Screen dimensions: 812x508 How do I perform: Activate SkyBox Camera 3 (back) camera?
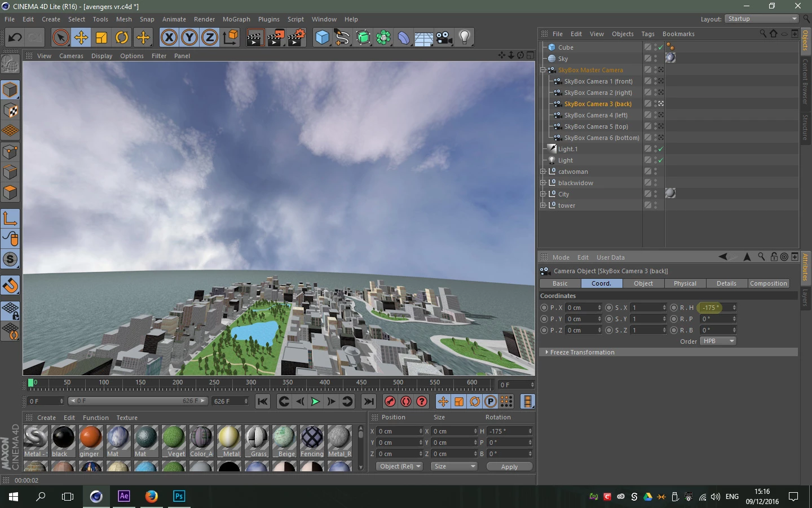coord(660,104)
